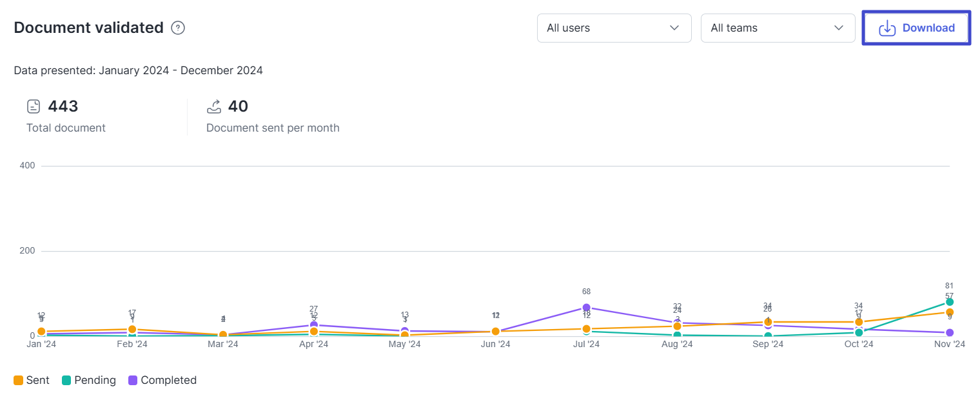The height and width of the screenshot is (400, 980).
Task: Click the Document sent per month icon
Action: pos(213,106)
